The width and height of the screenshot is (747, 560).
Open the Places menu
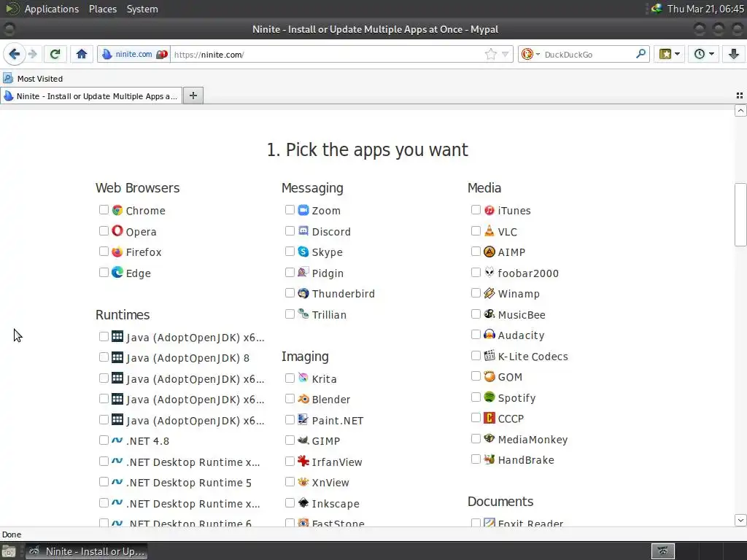click(103, 9)
